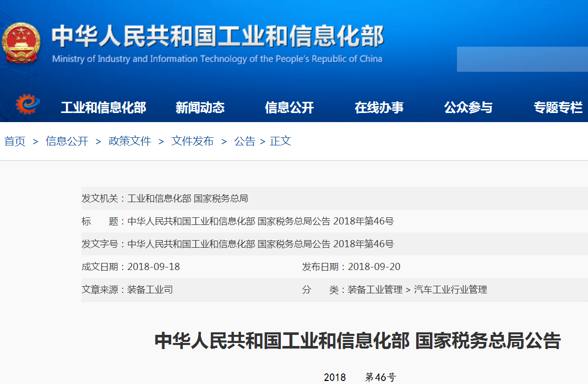
Task: Open the 工业和信息化部 navigation menu
Action: tap(103, 107)
